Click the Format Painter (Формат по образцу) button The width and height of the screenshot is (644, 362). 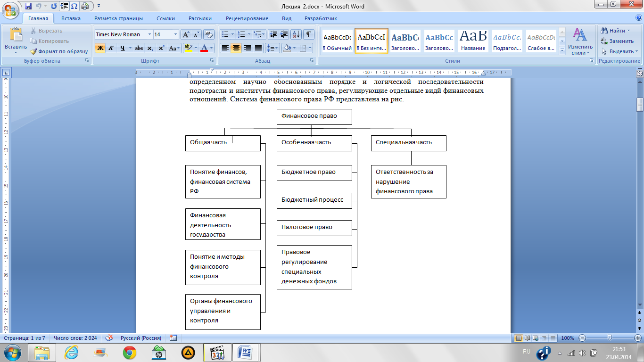pyautogui.click(x=59, y=51)
